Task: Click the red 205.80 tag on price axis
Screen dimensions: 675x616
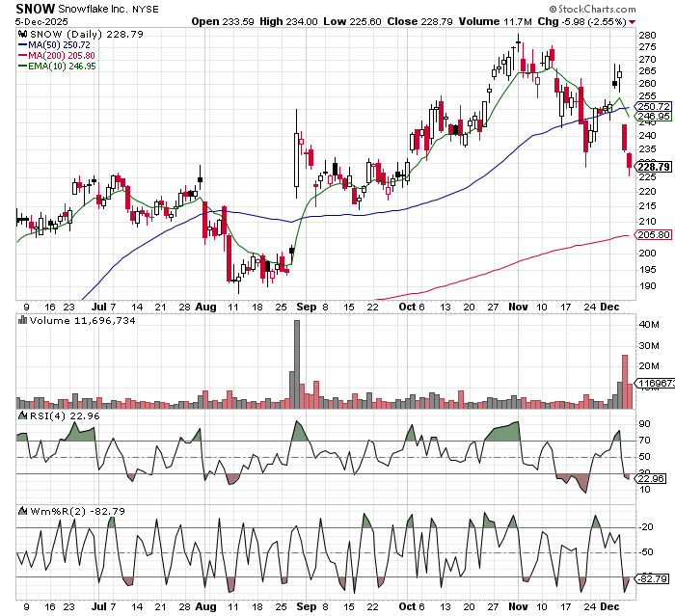Action: tap(654, 234)
